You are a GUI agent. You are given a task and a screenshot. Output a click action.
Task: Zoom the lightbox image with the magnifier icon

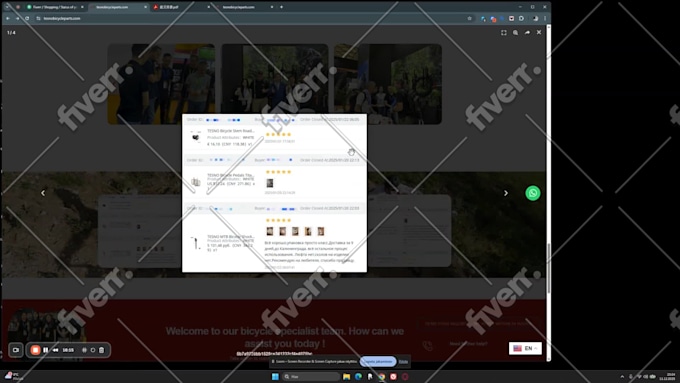click(515, 33)
